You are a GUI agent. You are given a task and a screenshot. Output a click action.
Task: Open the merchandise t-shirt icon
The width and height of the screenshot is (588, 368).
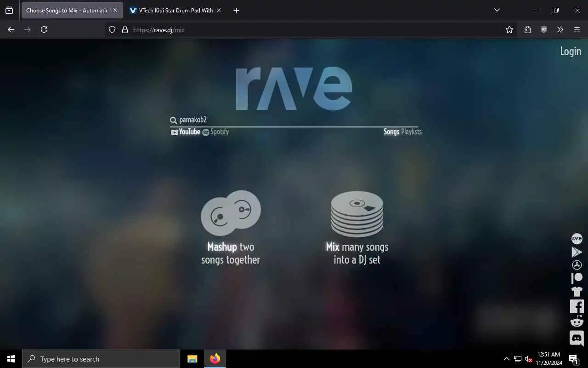[x=577, y=291]
